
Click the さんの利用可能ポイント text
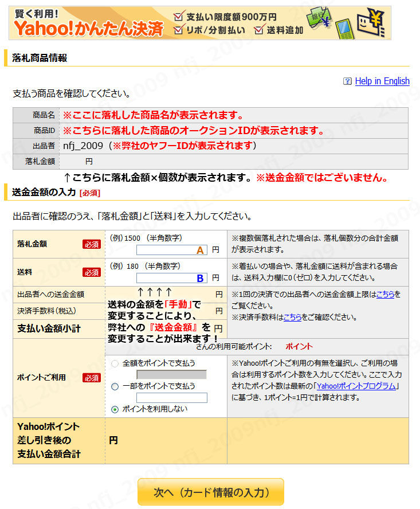click(x=234, y=347)
